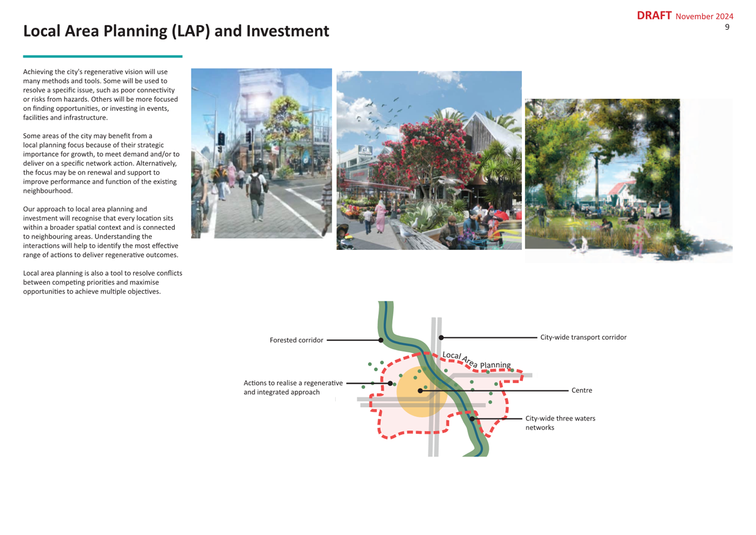The image size is (756, 535).
Task: Open the street scene image with pedestrians
Action: click(261, 153)
